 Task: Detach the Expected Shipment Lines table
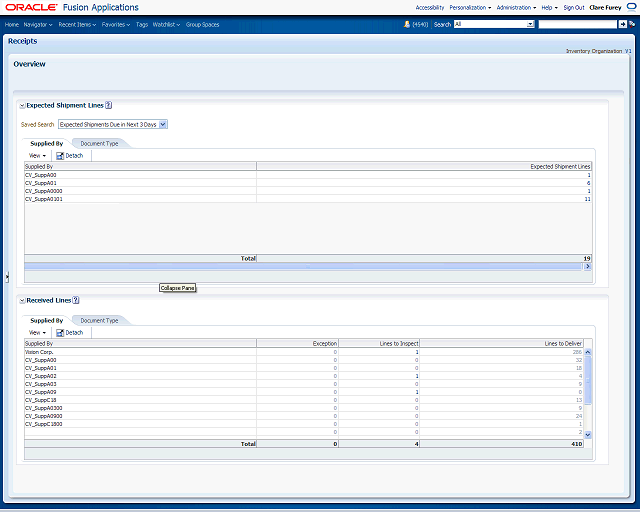[69, 156]
